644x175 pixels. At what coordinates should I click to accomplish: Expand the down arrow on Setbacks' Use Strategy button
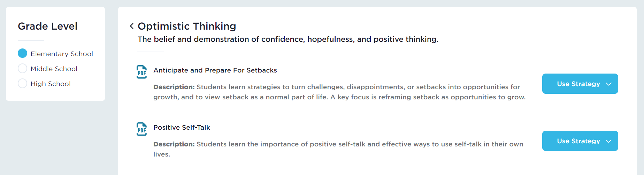pos(609,84)
